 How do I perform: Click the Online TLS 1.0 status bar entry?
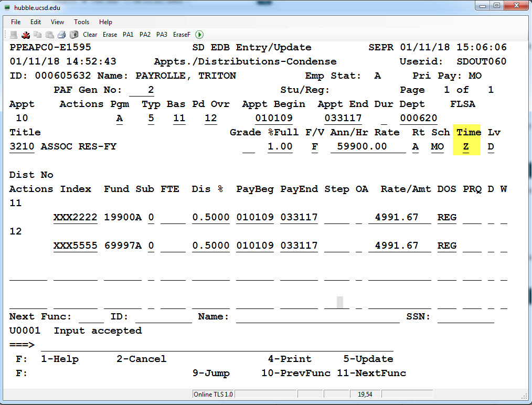(x=213, y=394)
